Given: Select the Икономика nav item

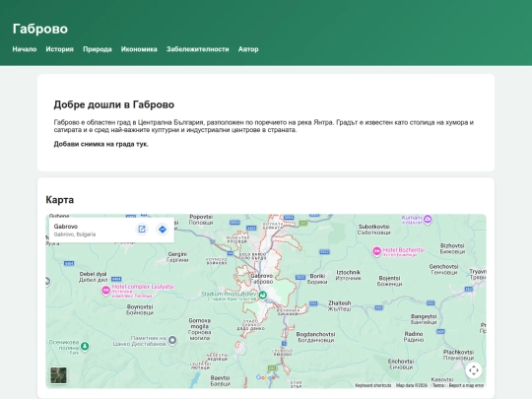Looking at the screenshot, I should pos(139,49).
